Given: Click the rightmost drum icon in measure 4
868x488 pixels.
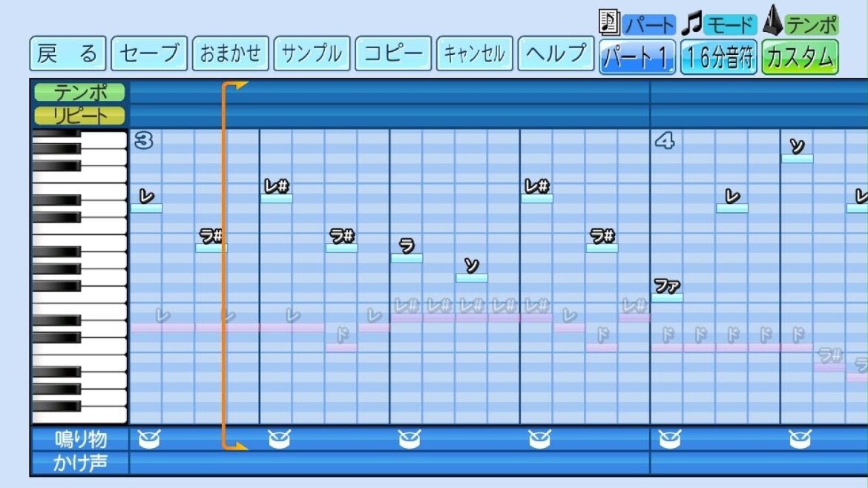Looking at the screenshot, I should coord(800,439).
